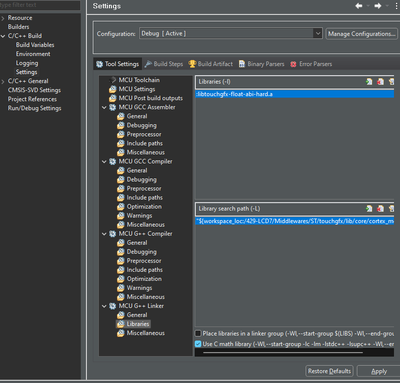Collapse the MCU GCC Assembler node
The image size is (400, 383).
(x=104, y=107)
